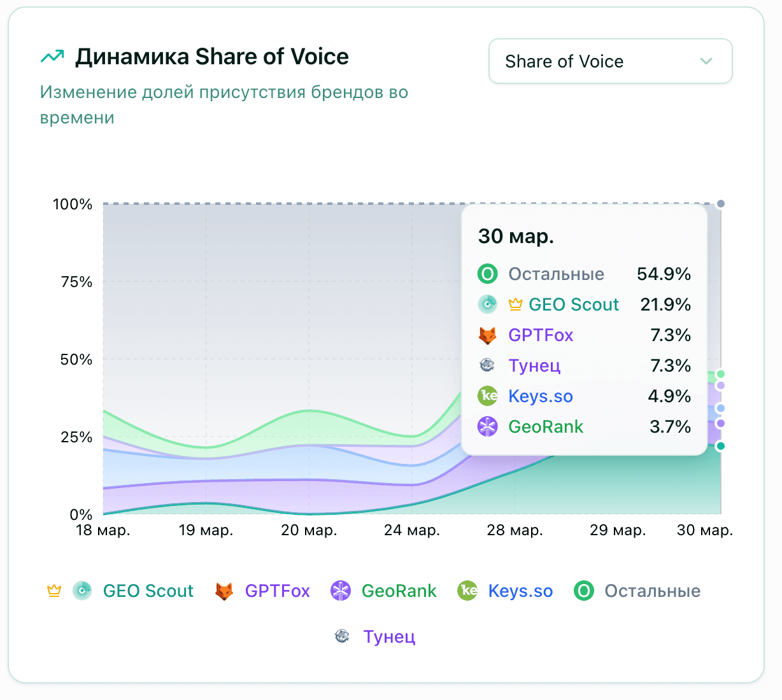The width and height of the screenshot is (782, 700).
Task: Select the GEO Scout row in tooltip
Action: pos(573,304)
